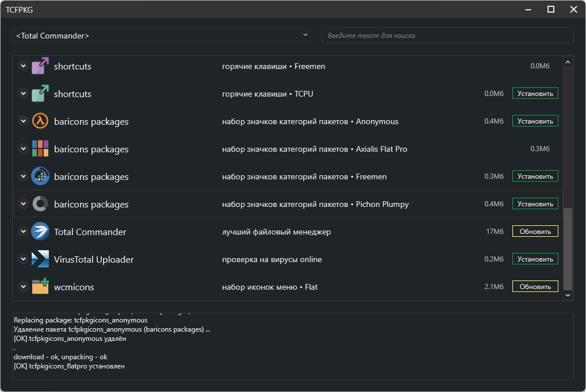Click the Freemen baricons package icon
This screenshot has width=586, height=392.
pos(40,176)
